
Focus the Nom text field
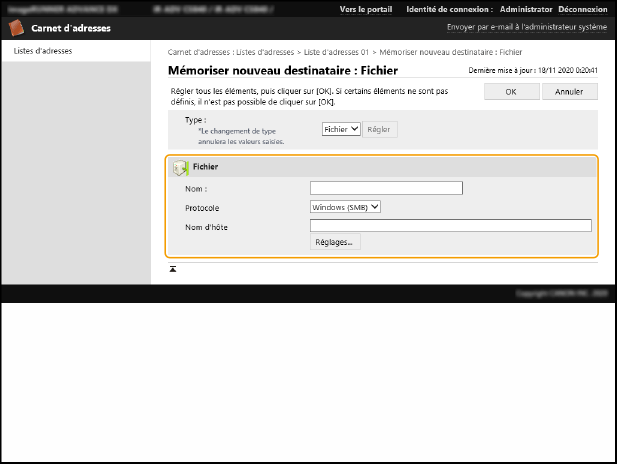click(386, 188)
